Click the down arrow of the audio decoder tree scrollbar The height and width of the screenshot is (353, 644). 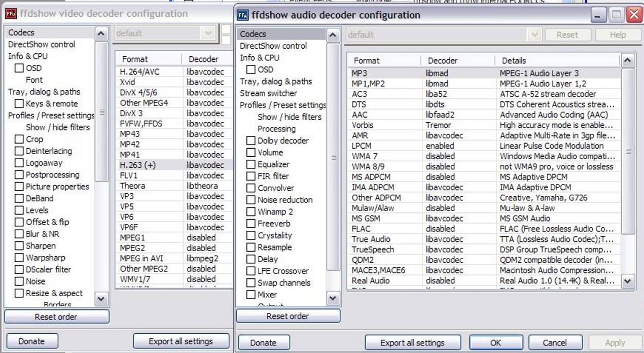click(333, 298)
